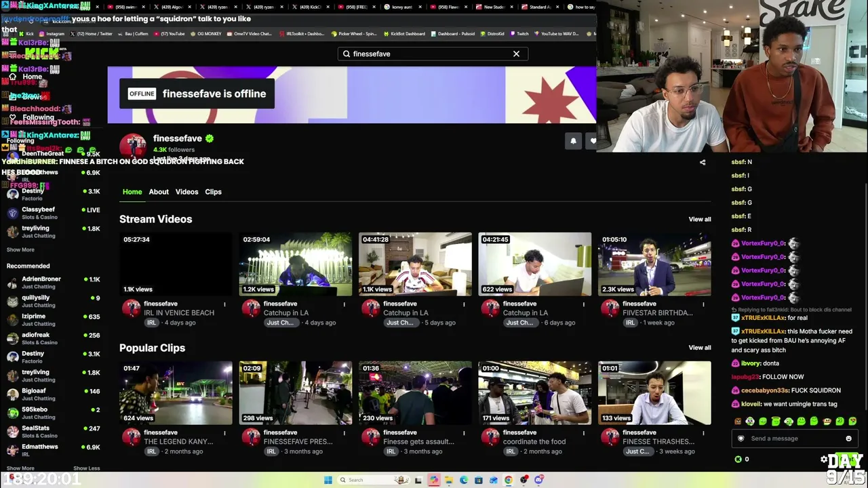This screenshot has width=868, height=488.
Task: Open the Instagram bookmark
Action: pos(52,34)
